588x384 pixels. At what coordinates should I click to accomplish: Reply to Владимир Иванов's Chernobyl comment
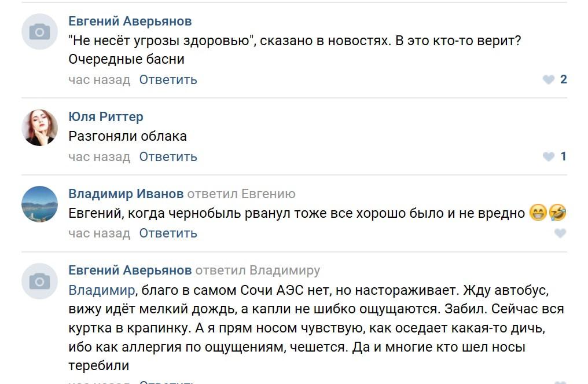[168, 233]
